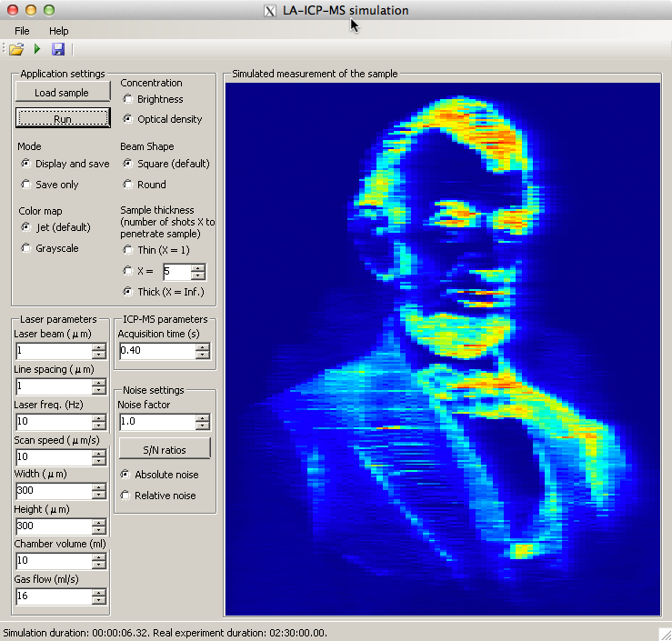Click the Noise factor input field
The image size is (672, 641).
[x=157, y=422]
